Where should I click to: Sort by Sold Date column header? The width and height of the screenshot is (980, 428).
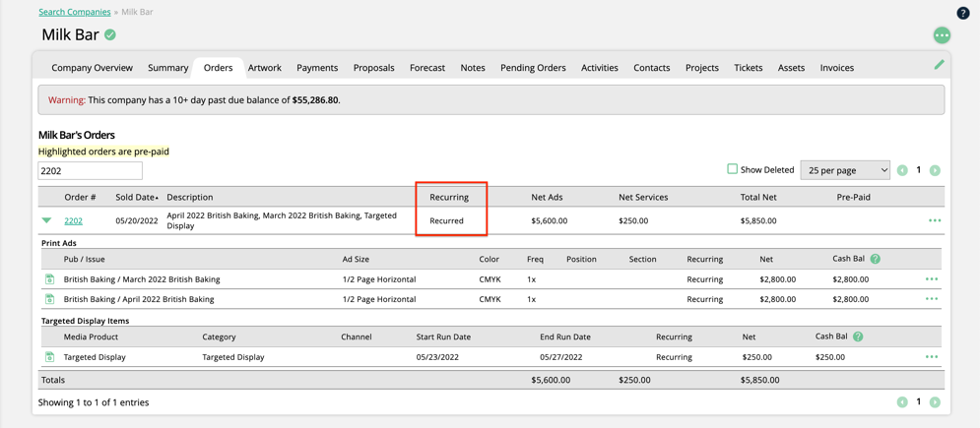[x=136, y=197]
